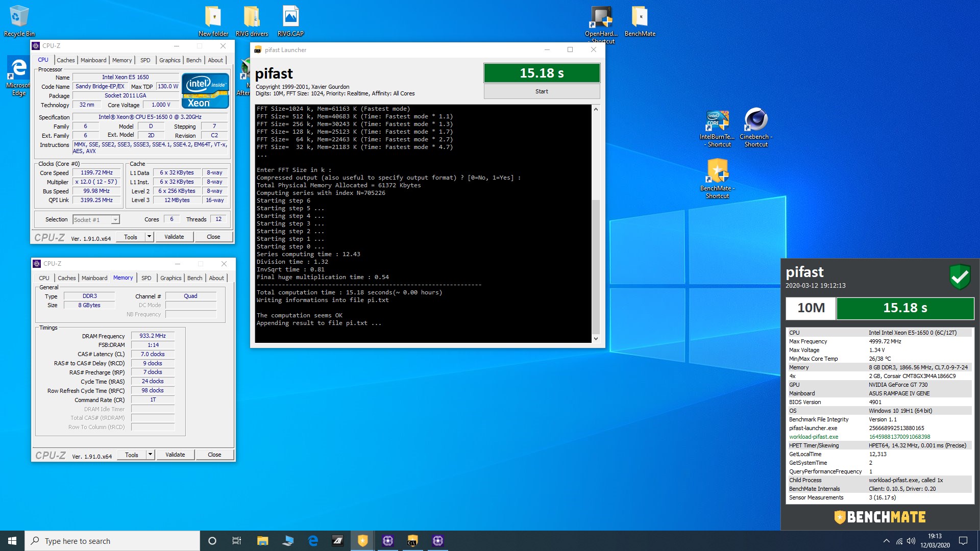
Task: Open the Socket #1 selection dropdown
Action: [96, 220]
